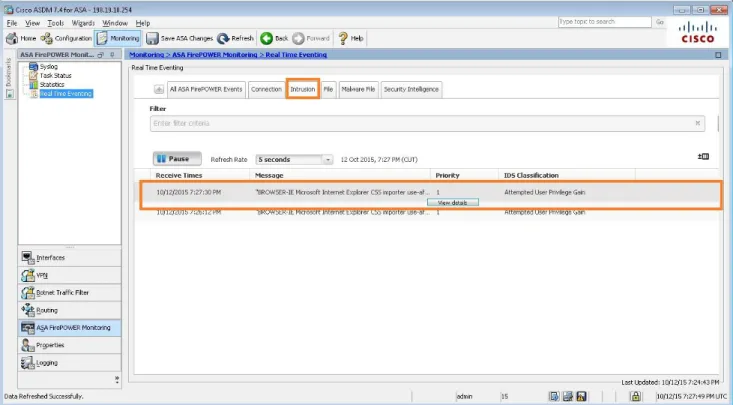This screenshot has height=405, width=733.
Task: Click the admin user in status bar
Action: pyautogui.click(x=464, y=397)
